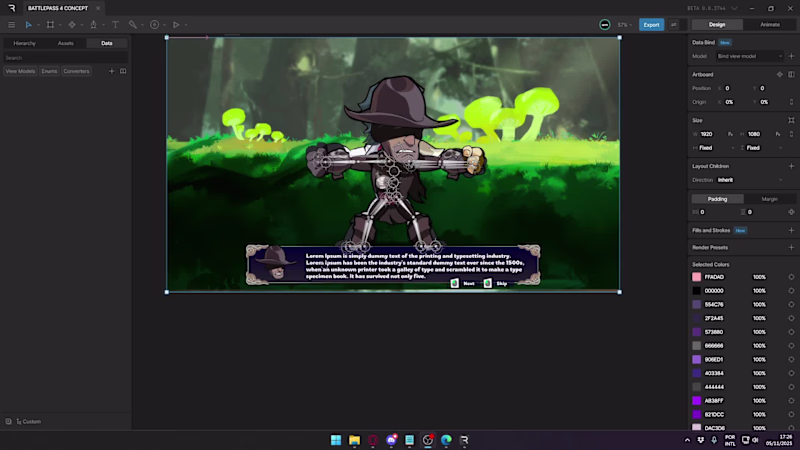Click the swap icon beside Export
The width and height of the screenshot is (800, 450).
point(673,24)
